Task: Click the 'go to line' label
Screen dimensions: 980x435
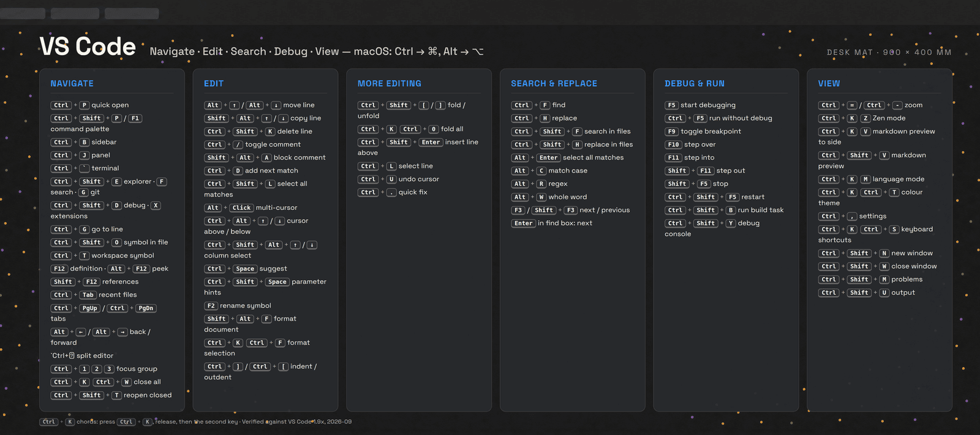Action: coord(107,229)
